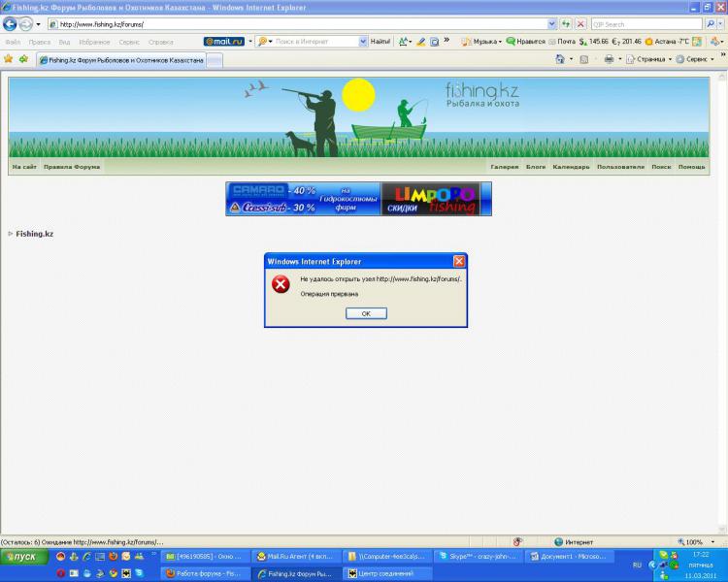Click the Астана -7°C weather indicator
Viewport: 728px width, 582px height.
coord(667,42)
